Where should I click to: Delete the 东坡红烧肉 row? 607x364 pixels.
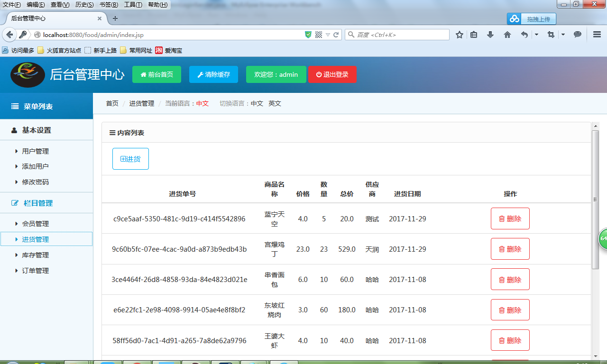(510, 309)
